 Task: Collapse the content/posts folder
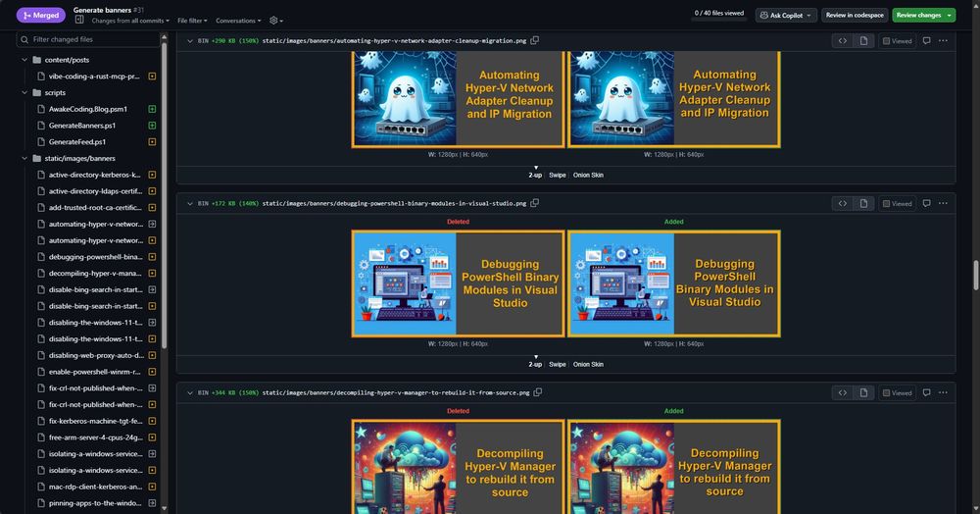(x=24, y=60)
